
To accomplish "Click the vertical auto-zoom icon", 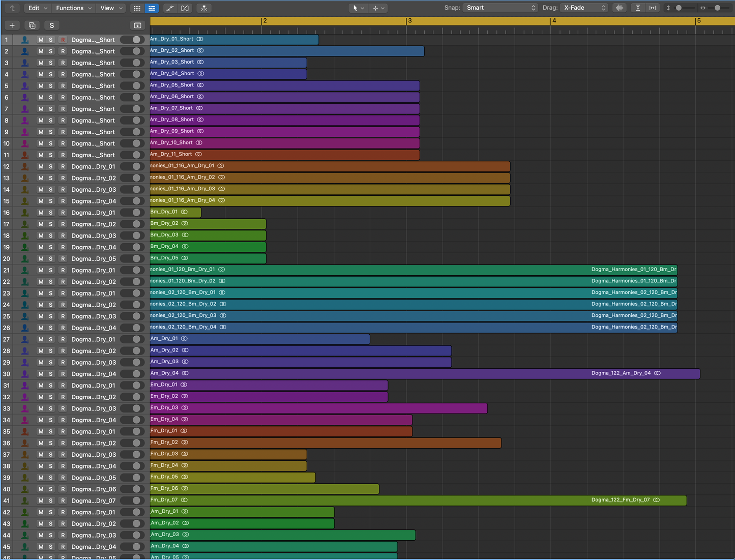I will tap(637, 8).
